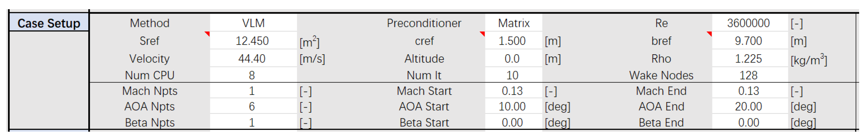Select the bref value 9.700
Viewport: 868px width, 140px height.
click(748, 41)
